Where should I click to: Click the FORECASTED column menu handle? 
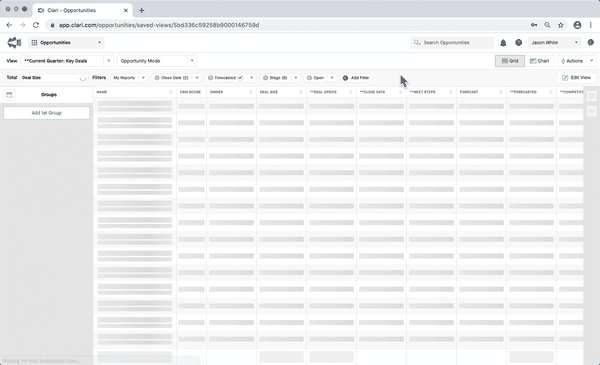pyautogui.click(x=550, y=92)
